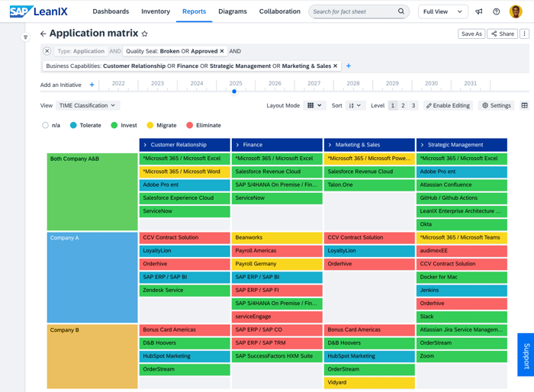Image resolution: width=534 pixels, height=392 pixels.
Task: Toggle the Migrate legend item
Action: pos(162,125)
